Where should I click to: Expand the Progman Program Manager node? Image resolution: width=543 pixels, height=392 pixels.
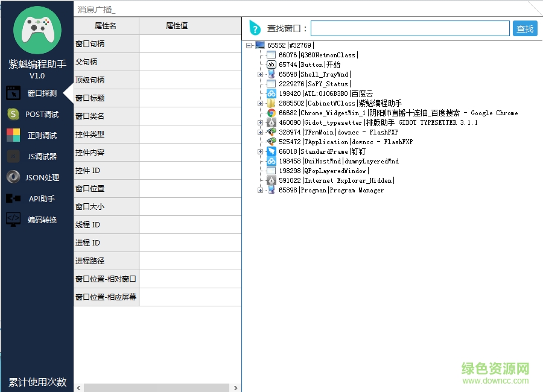pos(260,190)
